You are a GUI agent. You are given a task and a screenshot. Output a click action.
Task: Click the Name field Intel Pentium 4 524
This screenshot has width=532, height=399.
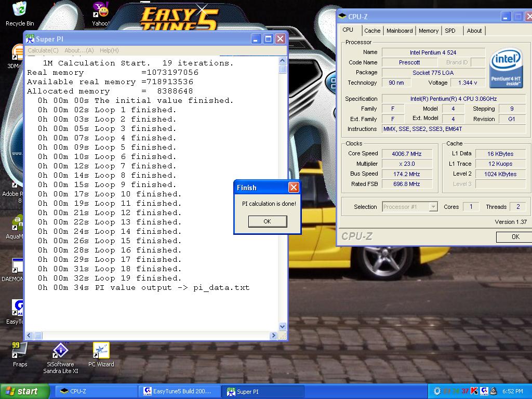[x=433, y=52]
